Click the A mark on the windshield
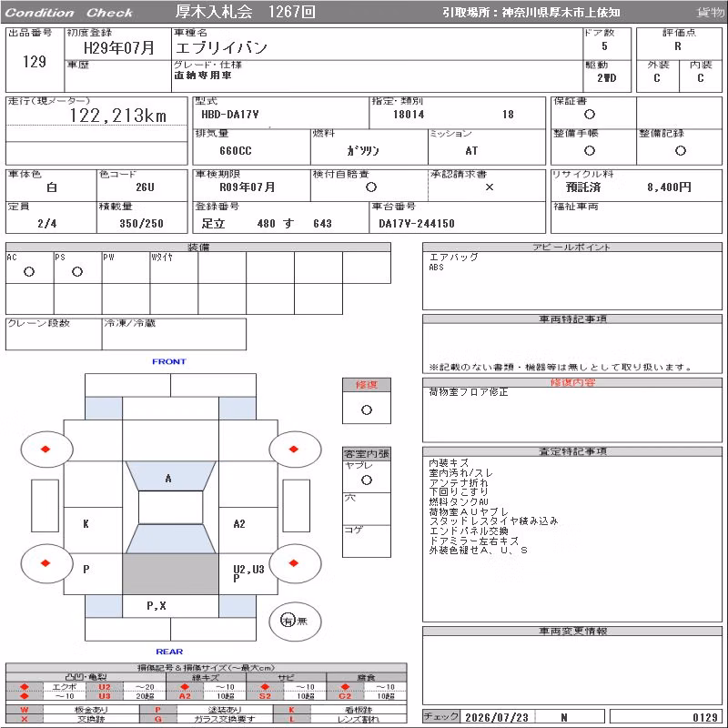728x728 pixels. [168, 479]
